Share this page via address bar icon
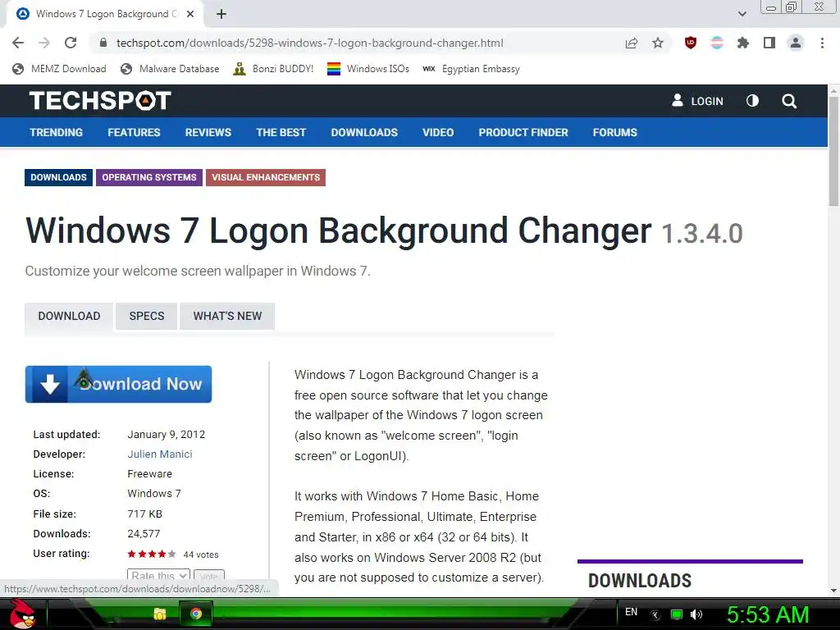The width and height of the screenshot is (840, 630). pyautogui.click(x=632, y=43)
